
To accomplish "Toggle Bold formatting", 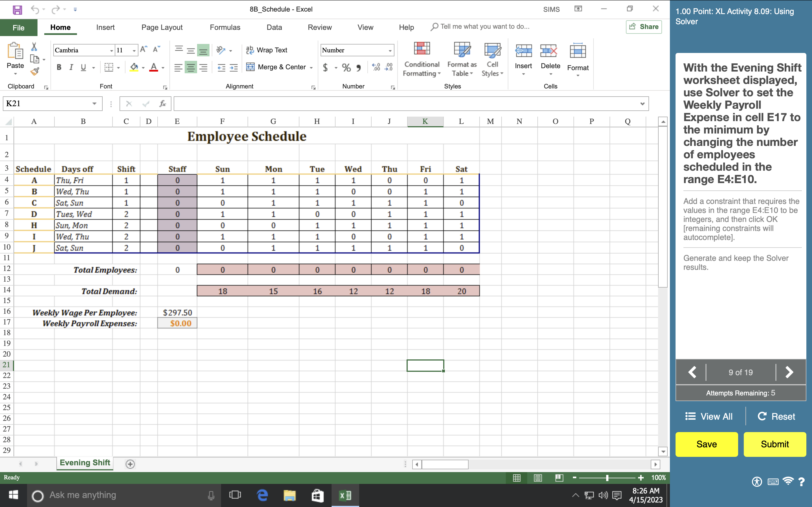I will coord(59,67).
